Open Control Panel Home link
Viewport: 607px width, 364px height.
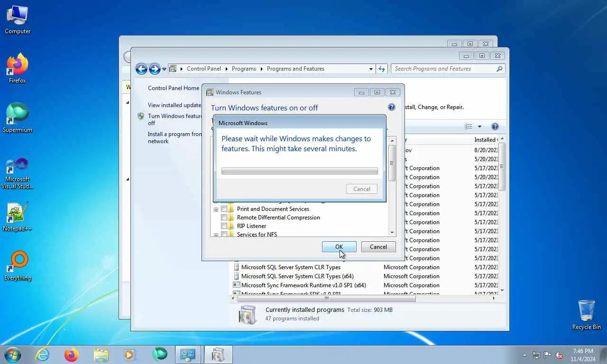pos(174,88)
